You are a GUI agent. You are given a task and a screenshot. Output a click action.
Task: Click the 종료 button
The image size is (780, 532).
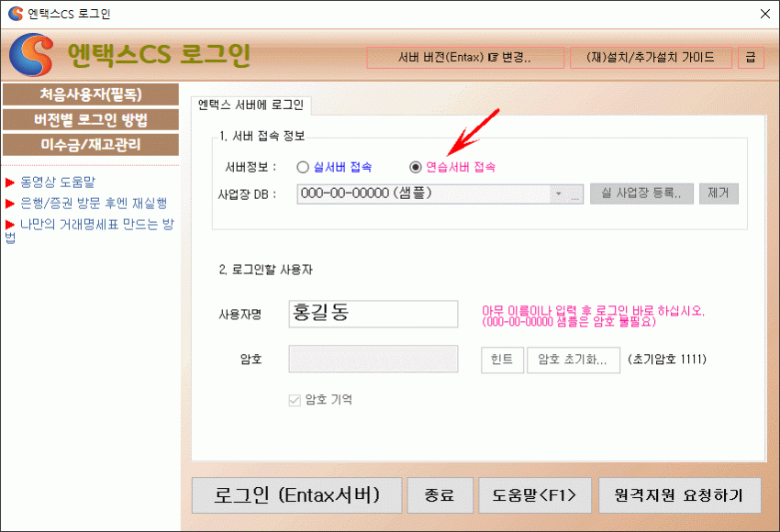pos(440,495)
